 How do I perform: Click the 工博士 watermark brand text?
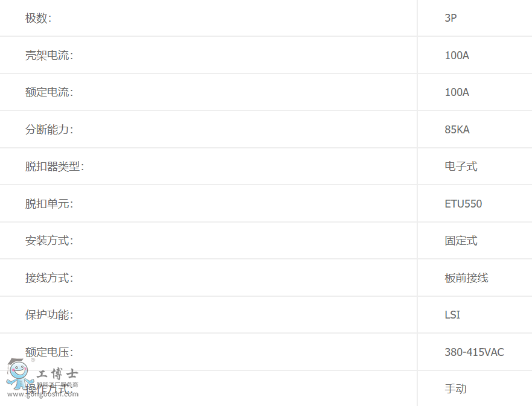57,374
